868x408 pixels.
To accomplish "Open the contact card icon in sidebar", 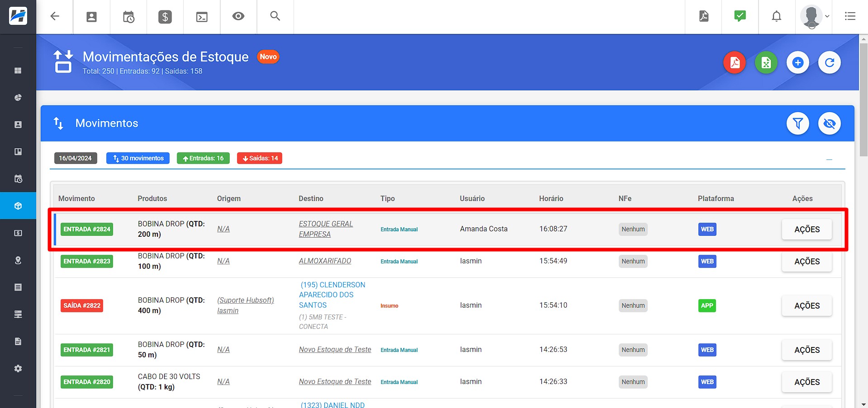I will coord(18,125).
